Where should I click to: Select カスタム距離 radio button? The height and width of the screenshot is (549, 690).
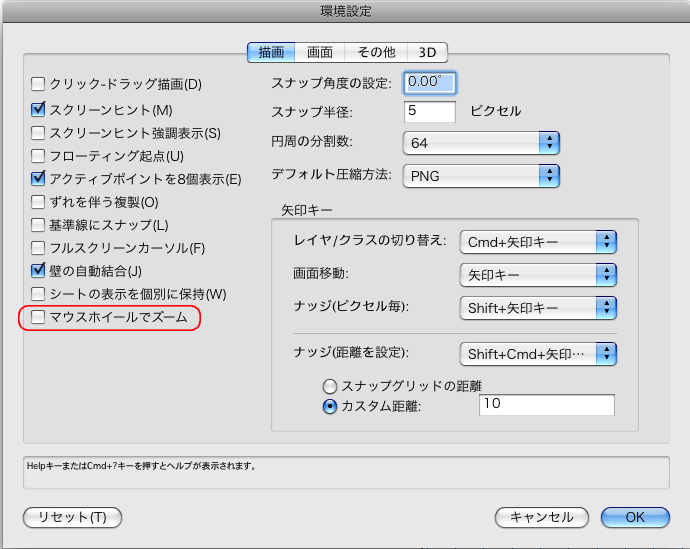click(x=329, y=406)
